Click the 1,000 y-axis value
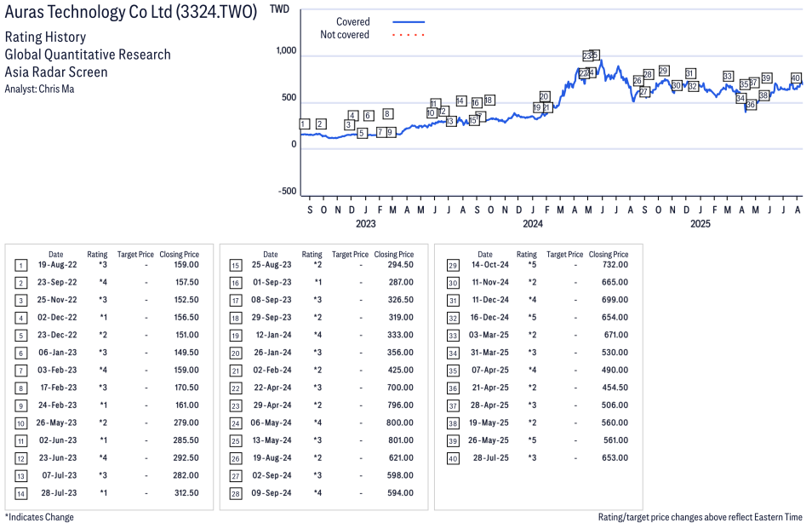812x523 pixels. [x=286, y=50]
